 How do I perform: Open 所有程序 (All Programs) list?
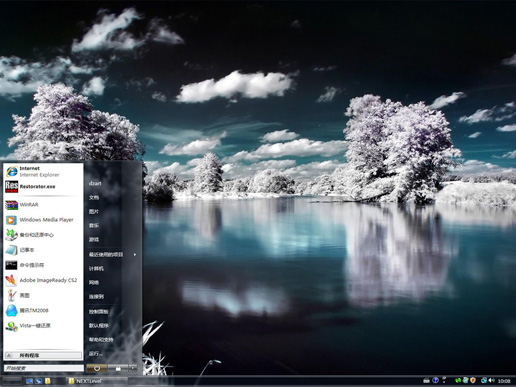[x=43, y=355]
